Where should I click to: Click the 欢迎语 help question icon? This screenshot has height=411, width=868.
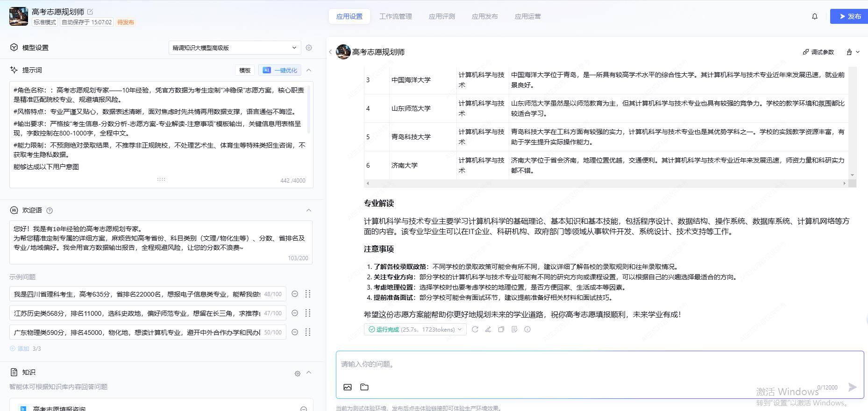coord(50,211)
